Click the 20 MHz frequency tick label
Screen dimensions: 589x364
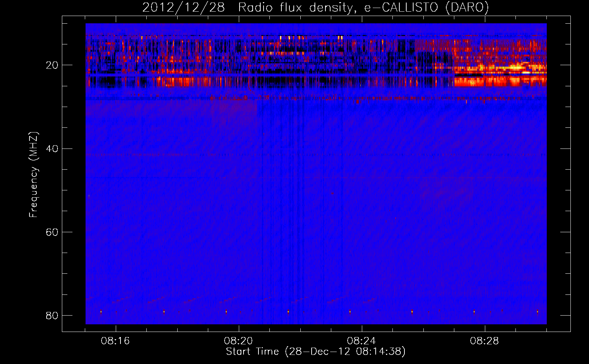pyautogui.click(x=52, y=66)
